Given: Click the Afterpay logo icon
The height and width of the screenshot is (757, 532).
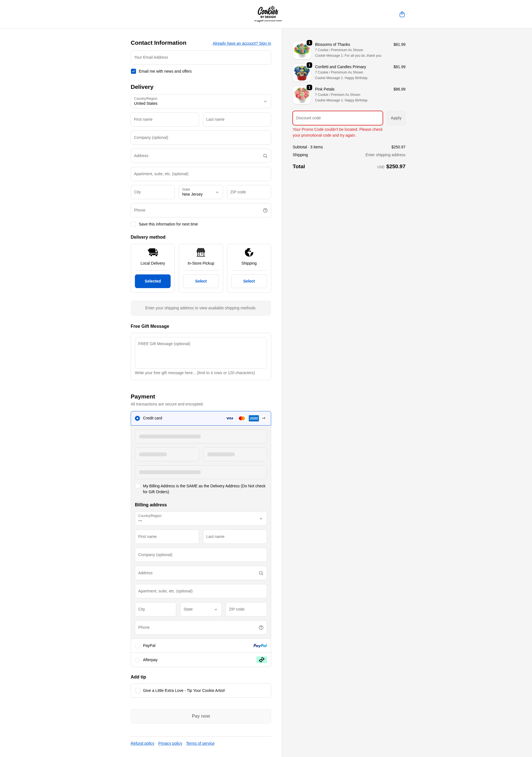Looking at the screenshot, I should [262, 660].
